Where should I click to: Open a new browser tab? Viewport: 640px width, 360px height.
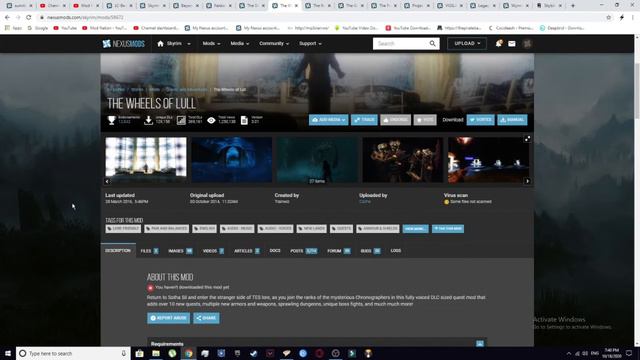pos(573,6)
